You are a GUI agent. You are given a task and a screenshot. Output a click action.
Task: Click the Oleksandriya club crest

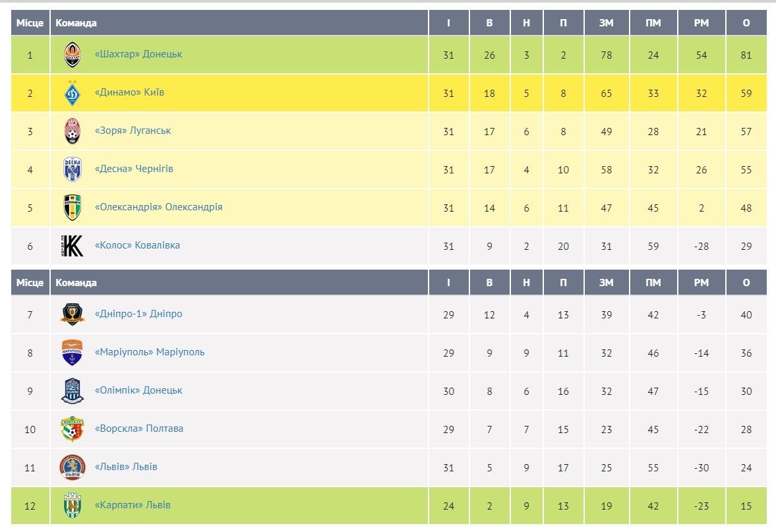coord(73,208)
